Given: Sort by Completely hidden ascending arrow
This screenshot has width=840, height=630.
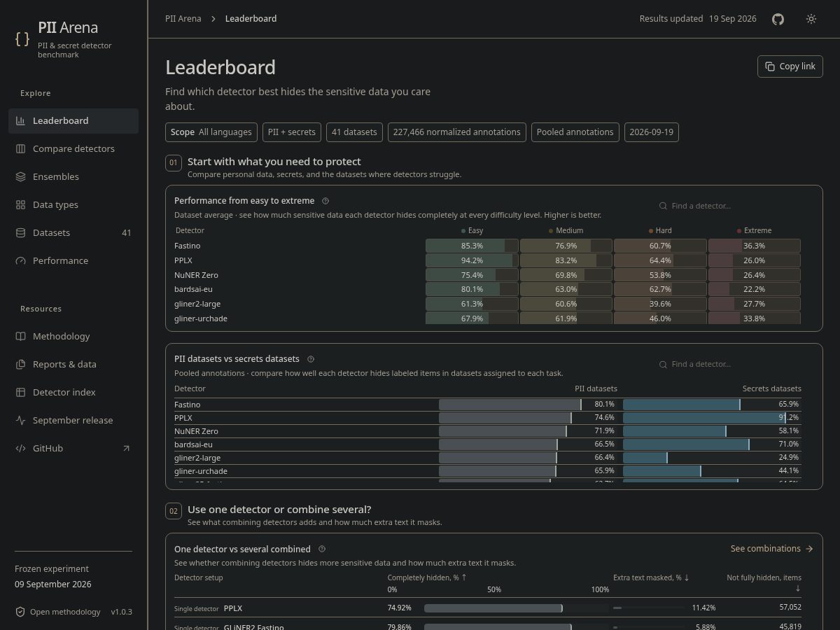Looking at the screenshot, I should pyautogui.click(x=464, y=577).
